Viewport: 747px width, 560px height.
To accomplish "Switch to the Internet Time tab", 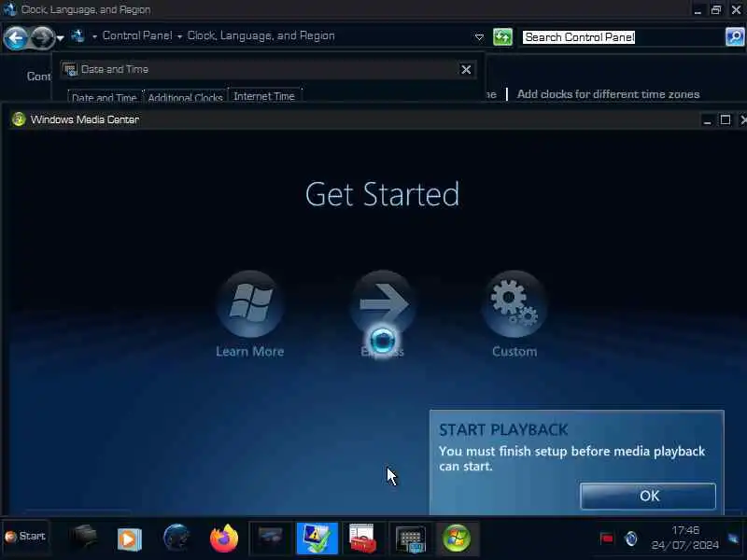I will [264, 96].
